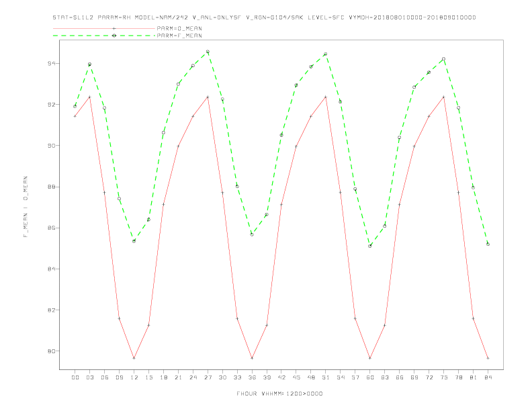
Task: Click x-axis tick label 18
Action: pyautogui.click(x=163, y=377)
